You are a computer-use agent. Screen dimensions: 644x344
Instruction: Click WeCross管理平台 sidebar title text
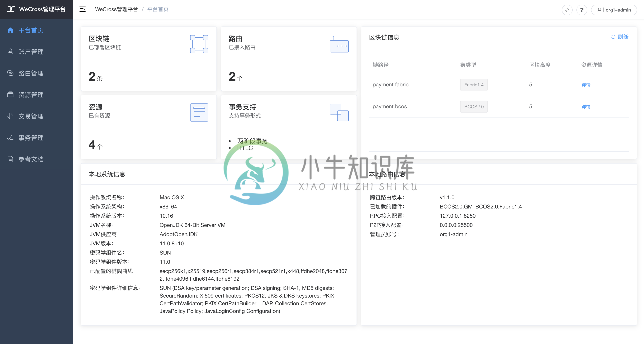(42, 9)
